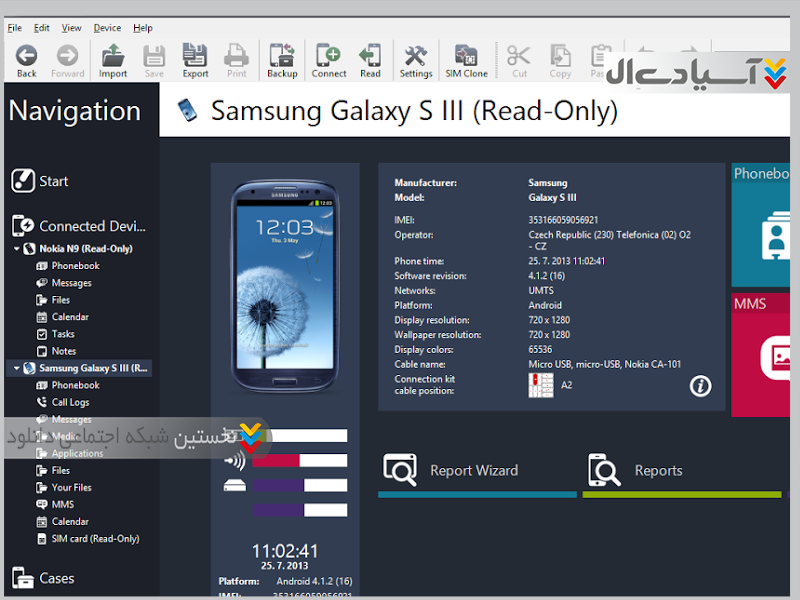Open the Device menu

click(x=107, y=28)
